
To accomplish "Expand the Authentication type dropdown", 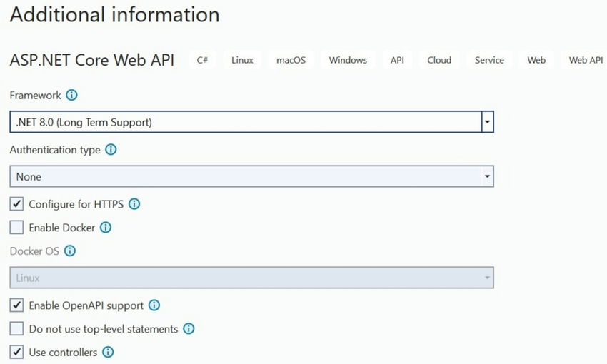I will [487, 176].
